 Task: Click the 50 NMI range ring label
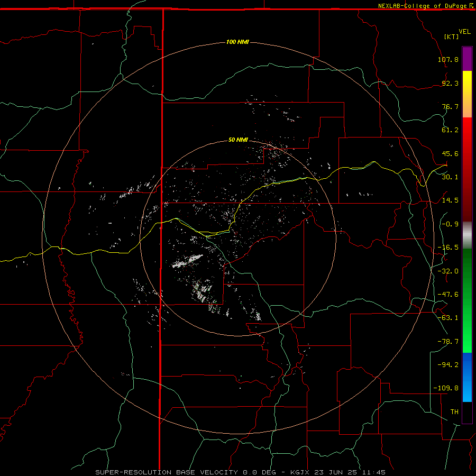(238, 140)
